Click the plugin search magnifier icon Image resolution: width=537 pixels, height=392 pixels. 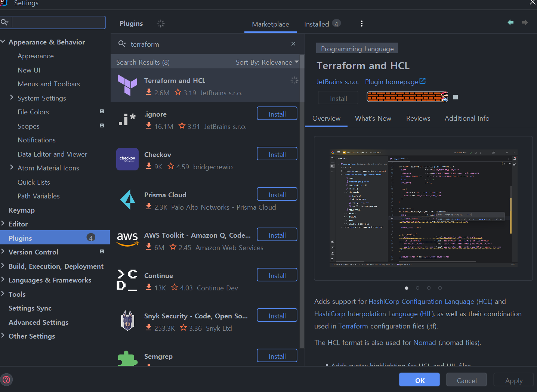pos(122,44)
